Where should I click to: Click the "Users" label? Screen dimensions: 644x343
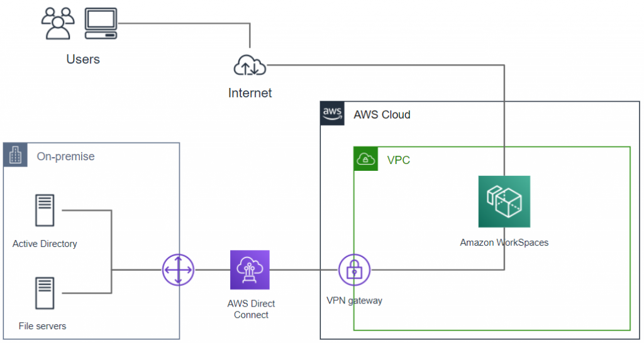(83, 59)
